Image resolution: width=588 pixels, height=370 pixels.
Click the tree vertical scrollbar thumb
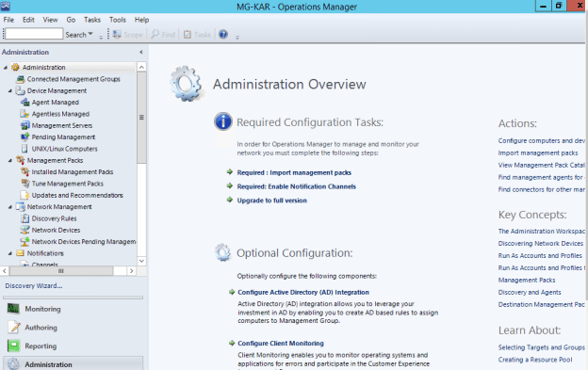tap(141, 118)
